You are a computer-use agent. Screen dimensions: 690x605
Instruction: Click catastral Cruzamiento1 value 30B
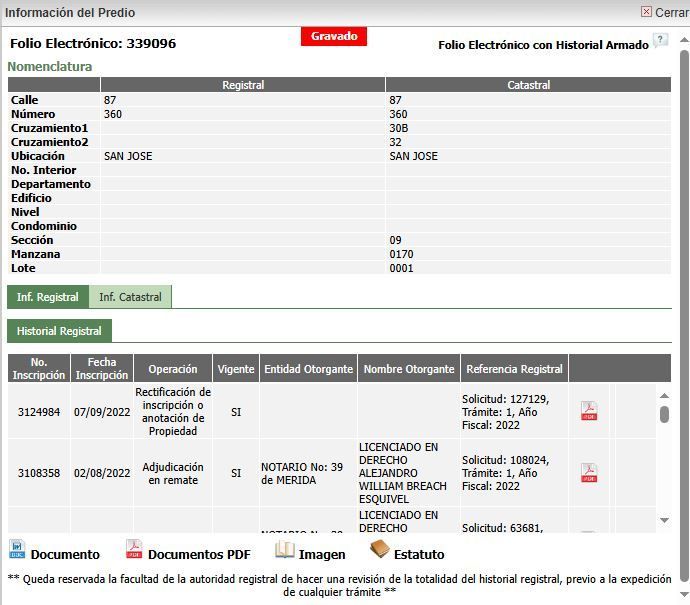point(399,128)
